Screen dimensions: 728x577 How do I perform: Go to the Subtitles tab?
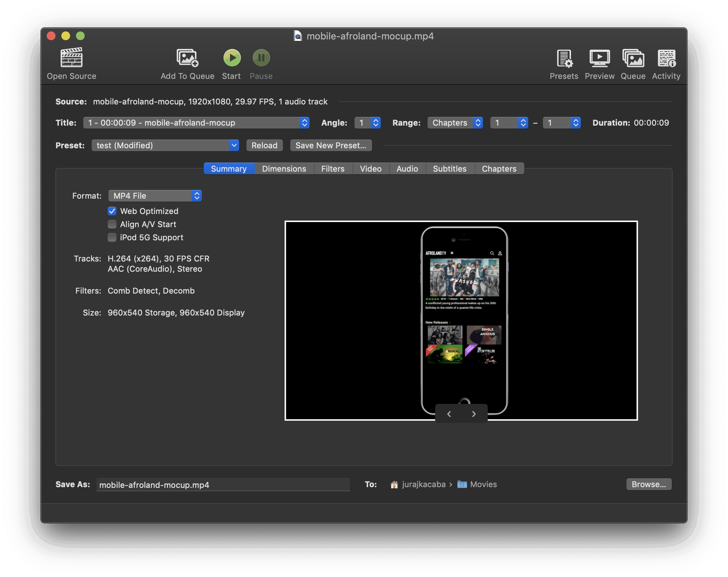coord(450,169)
